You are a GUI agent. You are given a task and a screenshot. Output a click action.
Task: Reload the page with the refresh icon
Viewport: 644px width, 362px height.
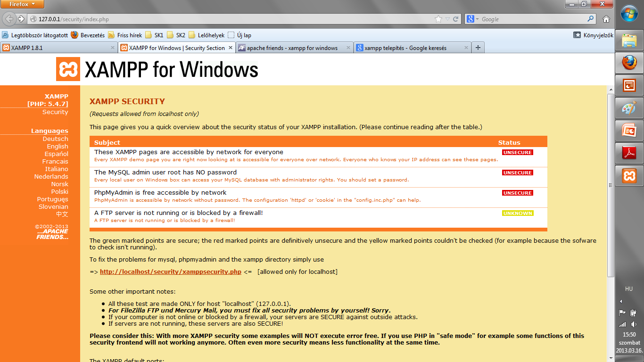coord(455,19)
